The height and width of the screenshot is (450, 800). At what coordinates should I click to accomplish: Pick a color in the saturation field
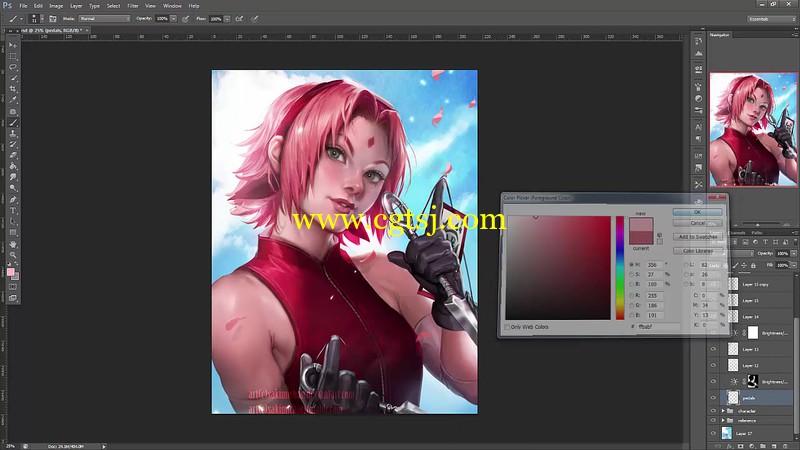(x=558, y=268)
